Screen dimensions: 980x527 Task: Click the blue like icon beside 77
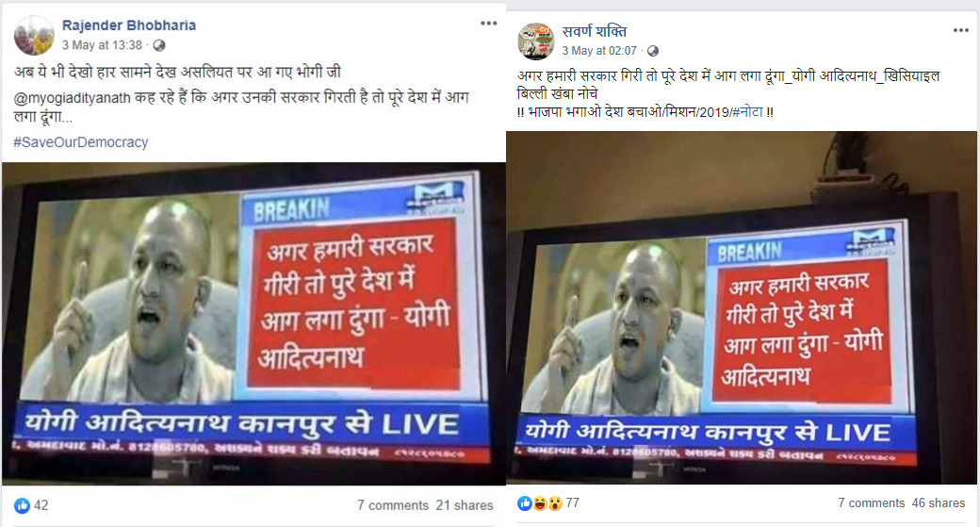(525, 503)
